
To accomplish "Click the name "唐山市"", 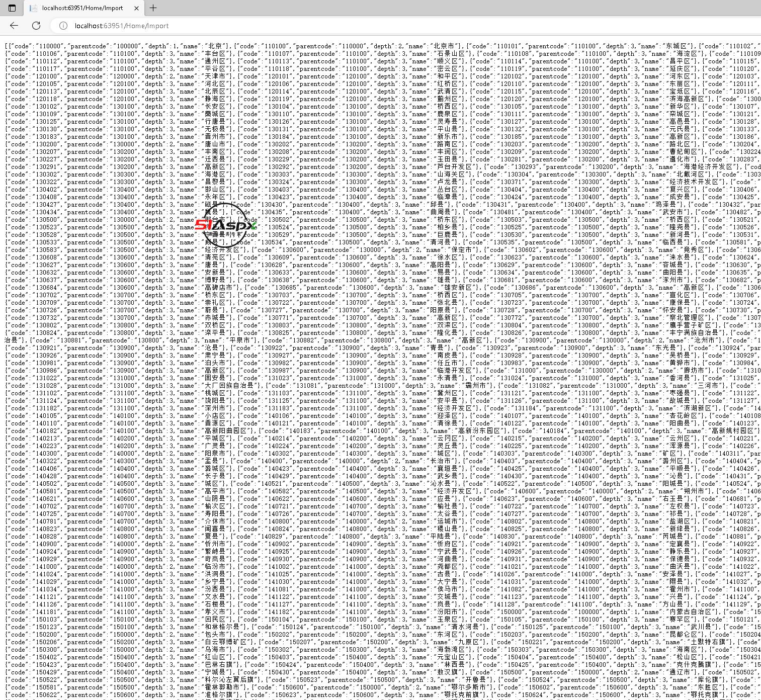I will tap(216, 144).
